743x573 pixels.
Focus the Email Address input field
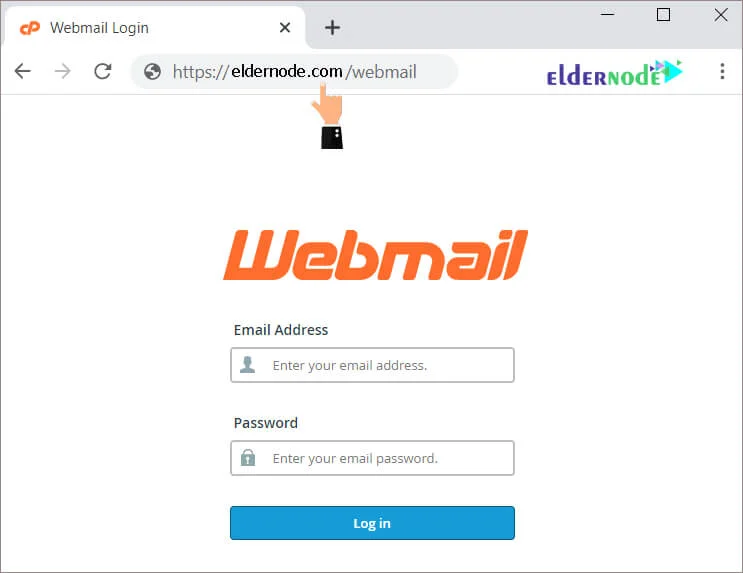click(x=372, y=365)
